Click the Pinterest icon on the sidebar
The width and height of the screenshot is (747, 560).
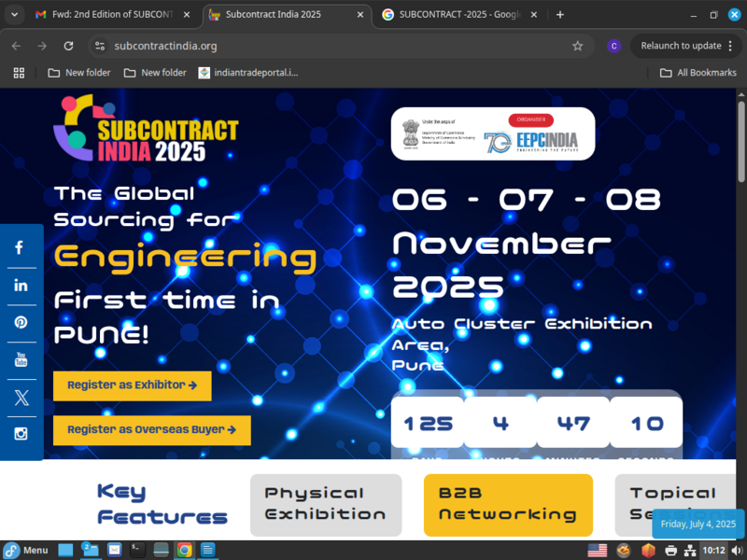[x=21, y=322]
